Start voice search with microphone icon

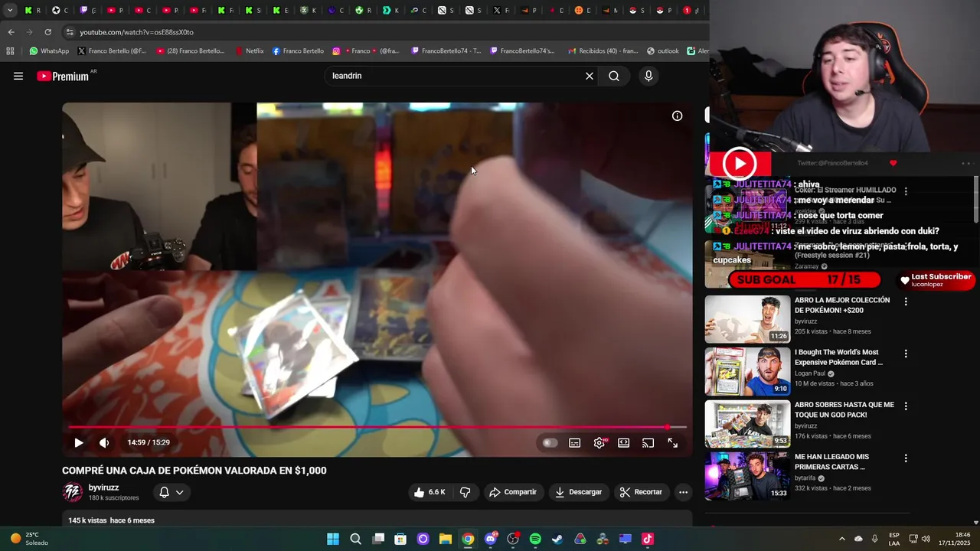[x=648, y=76]
